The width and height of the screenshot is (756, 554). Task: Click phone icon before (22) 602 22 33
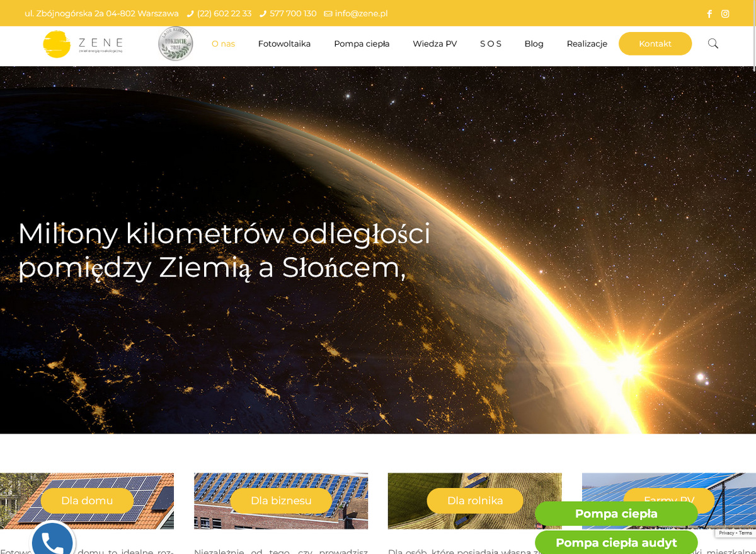pyautogui.click(x=191, y=14)
